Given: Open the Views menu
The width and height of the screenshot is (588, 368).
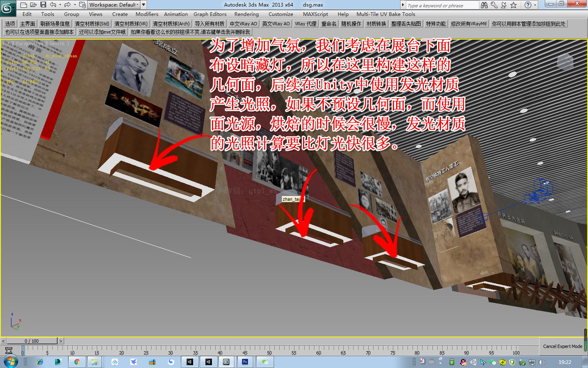Looking at the screenshot, I should click(96, 14).
